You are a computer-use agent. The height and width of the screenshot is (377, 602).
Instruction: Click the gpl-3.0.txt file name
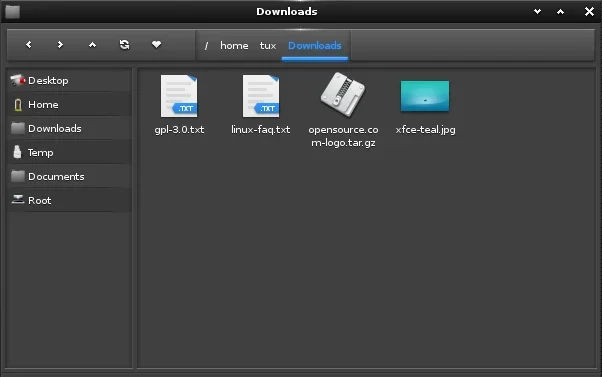click(179, 130)
